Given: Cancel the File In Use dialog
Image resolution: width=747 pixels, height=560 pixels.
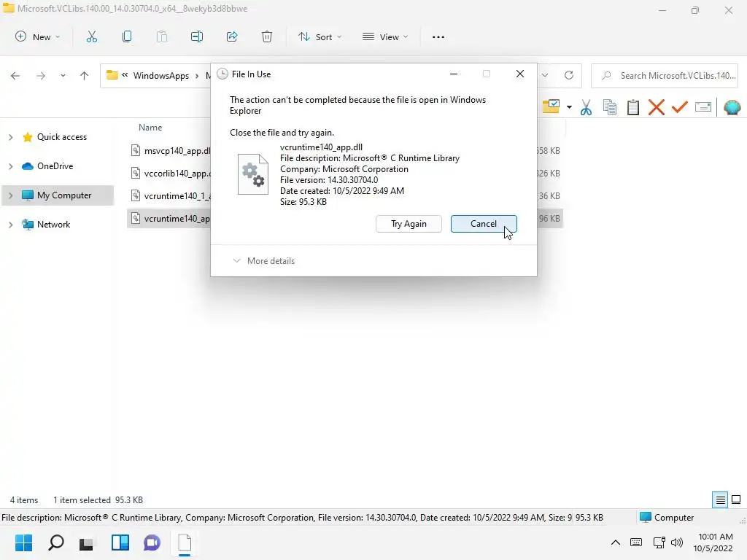Looking at the screenshot, I should coord(484,224).
